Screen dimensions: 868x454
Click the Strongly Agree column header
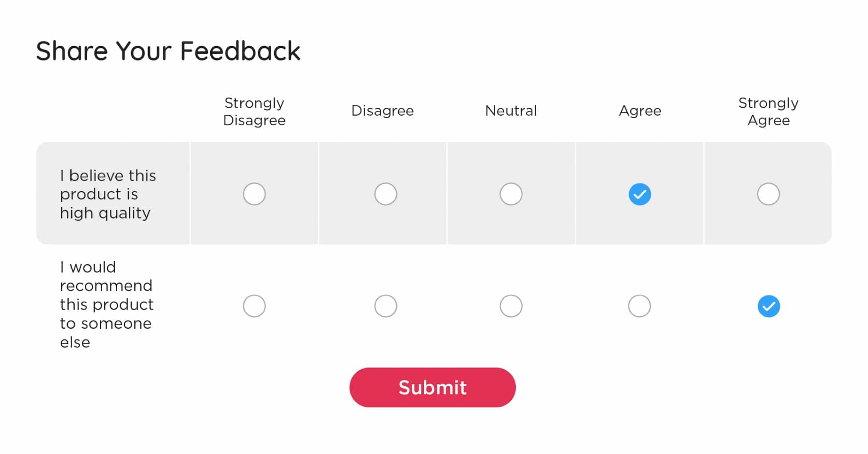(x=768, y=111)
